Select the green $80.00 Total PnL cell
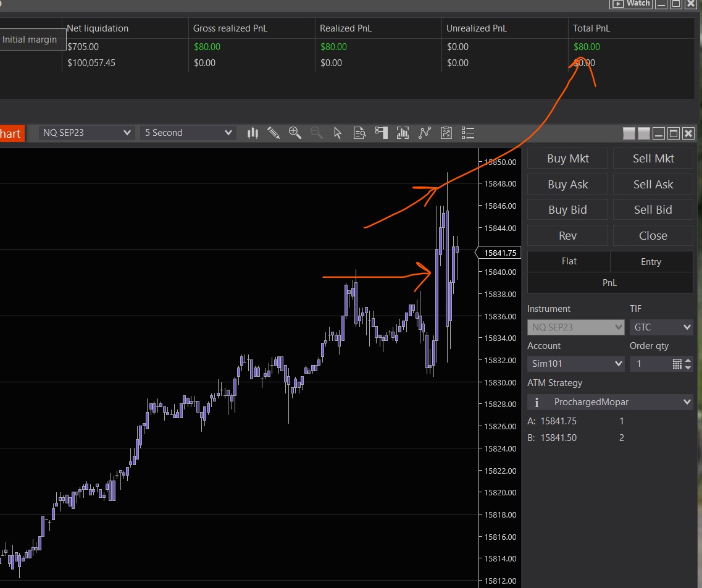702x588 pixels. click(587, 46)
